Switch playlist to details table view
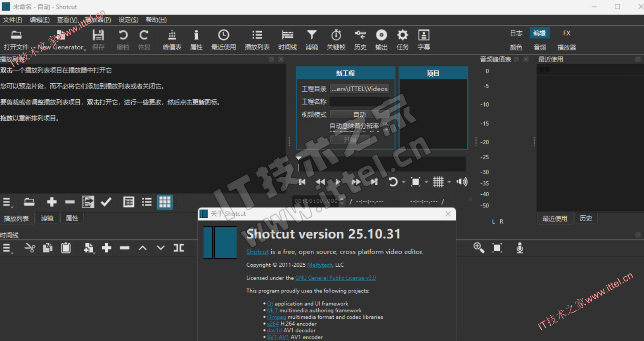 click(x=129, y=202)
